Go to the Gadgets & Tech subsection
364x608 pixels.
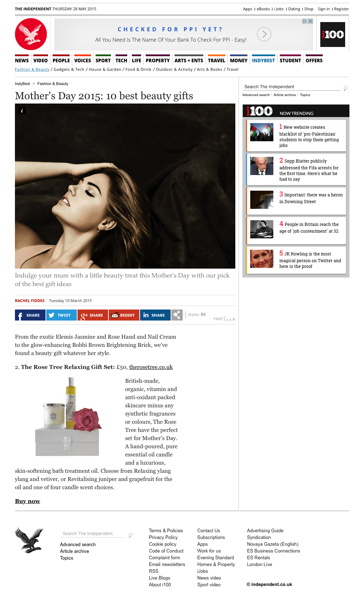[x=69, y=69]
